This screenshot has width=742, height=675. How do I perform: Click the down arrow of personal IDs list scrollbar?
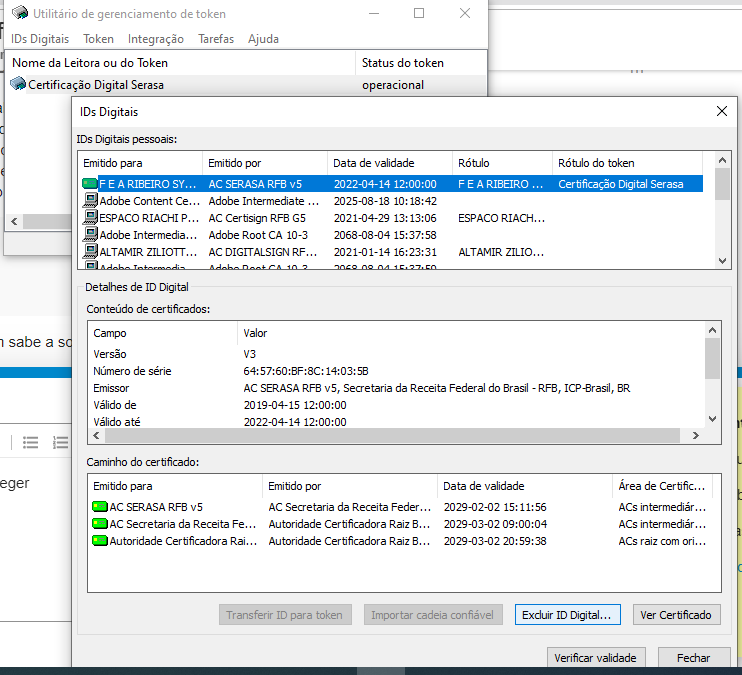pyautogui.click(x=722, y=260)
